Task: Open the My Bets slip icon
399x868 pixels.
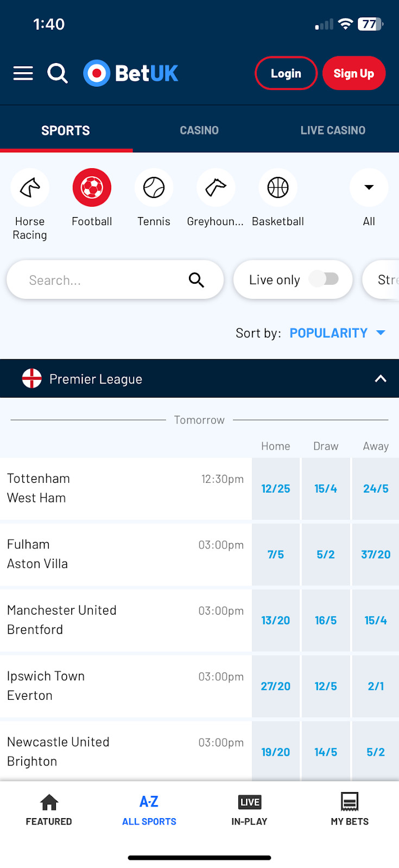Action: point(350,802)
